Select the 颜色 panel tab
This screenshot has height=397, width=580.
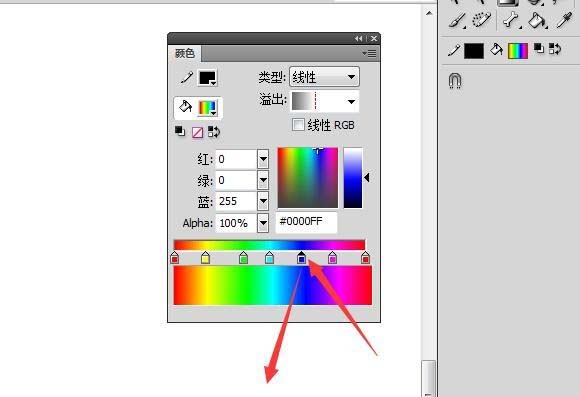point(185,54)
